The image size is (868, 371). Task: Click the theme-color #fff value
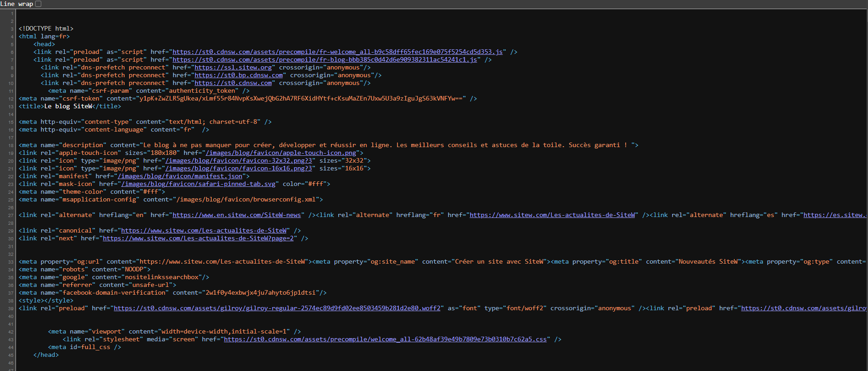pos(151,192)
